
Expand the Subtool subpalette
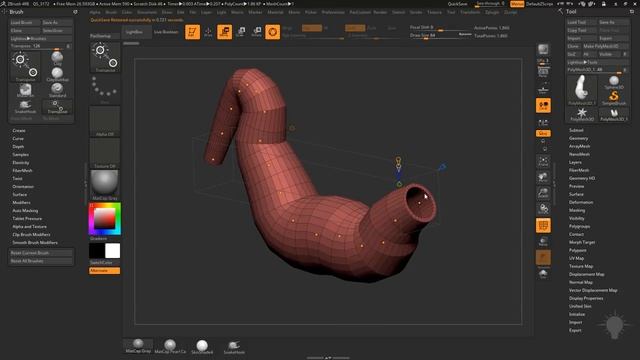tap(576, 130)
